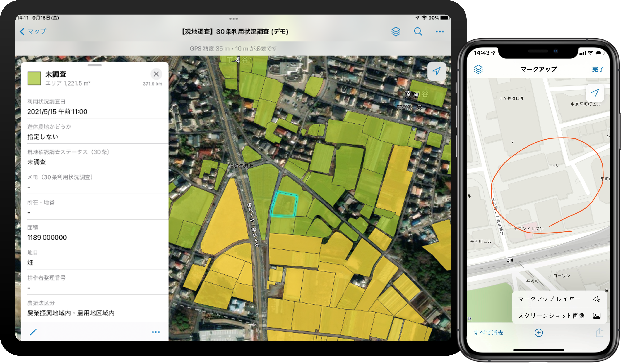
Task: Tap the panel drag handle to expand
Action: click(95, 65)
